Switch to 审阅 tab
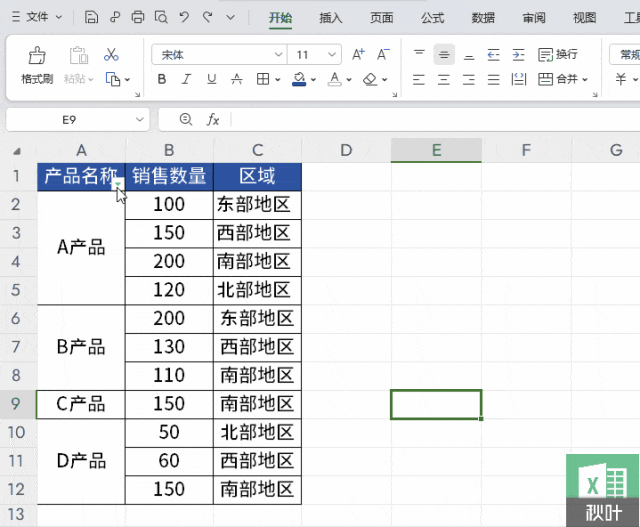Screen dimensions: 640x527 pyautogui.click(x=534, y=18)
